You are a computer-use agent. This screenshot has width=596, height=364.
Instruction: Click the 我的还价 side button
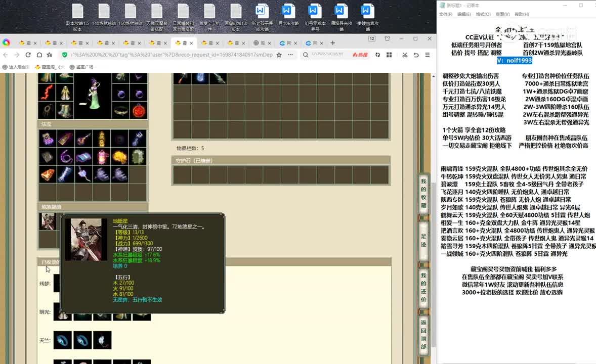click(423, 287)
